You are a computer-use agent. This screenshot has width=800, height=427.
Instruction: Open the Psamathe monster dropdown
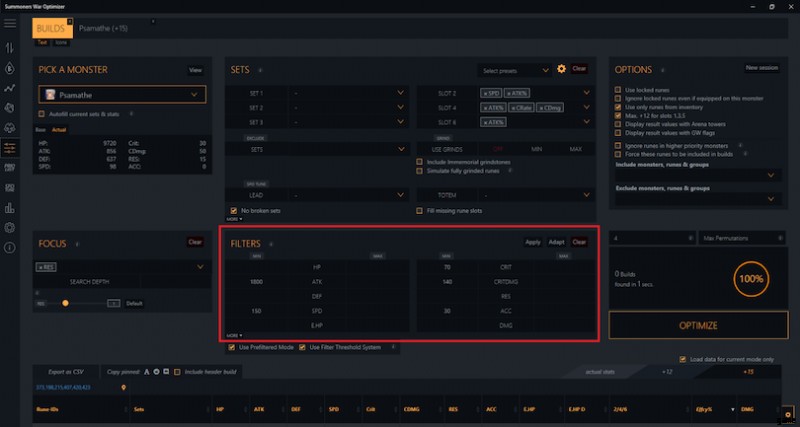pos(120,95)
